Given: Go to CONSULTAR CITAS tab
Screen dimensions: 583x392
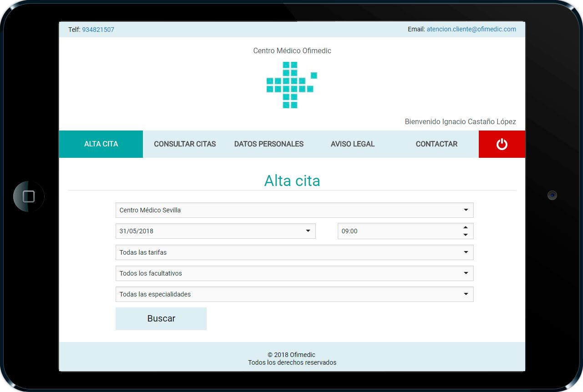Looking at the screenshot, I should click(185, 144).
